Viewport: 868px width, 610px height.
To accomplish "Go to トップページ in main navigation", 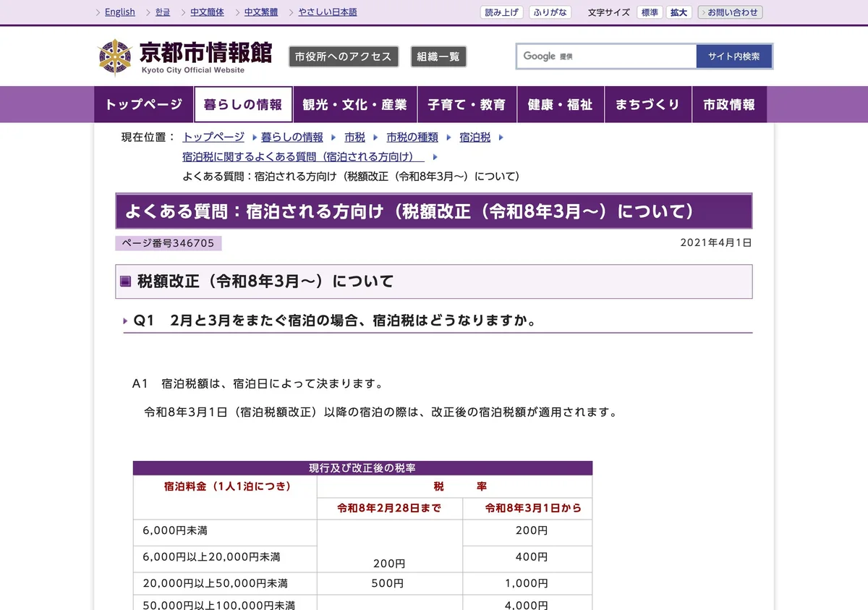I will pos(144,105).
